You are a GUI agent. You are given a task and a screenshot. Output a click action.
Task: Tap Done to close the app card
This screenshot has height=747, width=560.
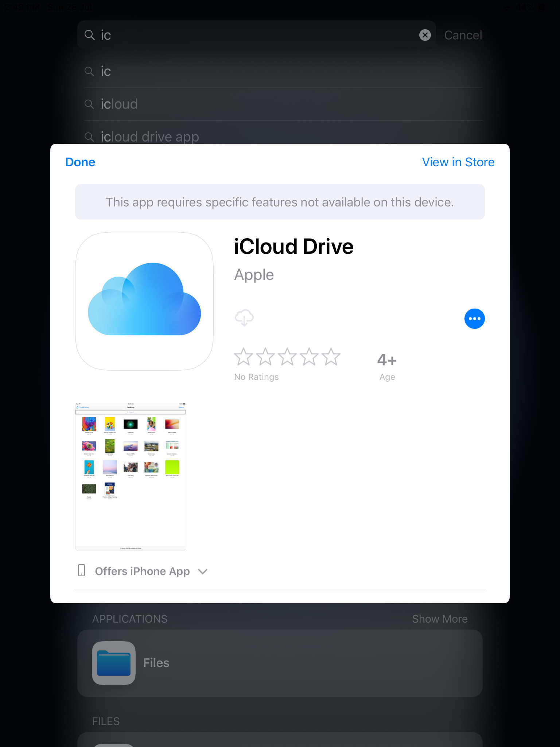click(80, 162)
